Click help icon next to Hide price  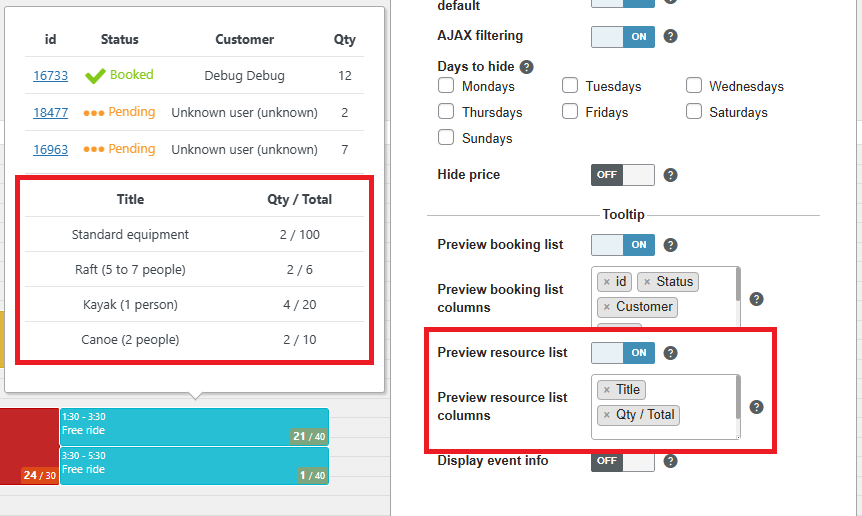coord(670,175)
